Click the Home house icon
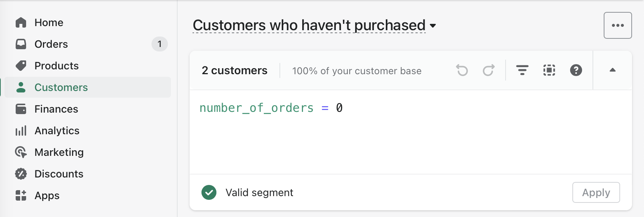The width and height of the screenshot is (644, 217). click(21, 22)
